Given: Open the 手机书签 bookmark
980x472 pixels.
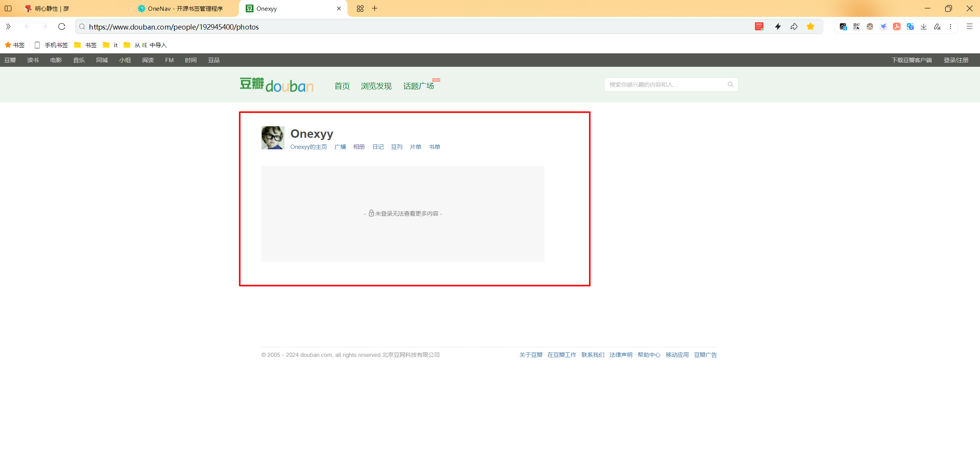Looking at the screenshot, I should [51, 45].
